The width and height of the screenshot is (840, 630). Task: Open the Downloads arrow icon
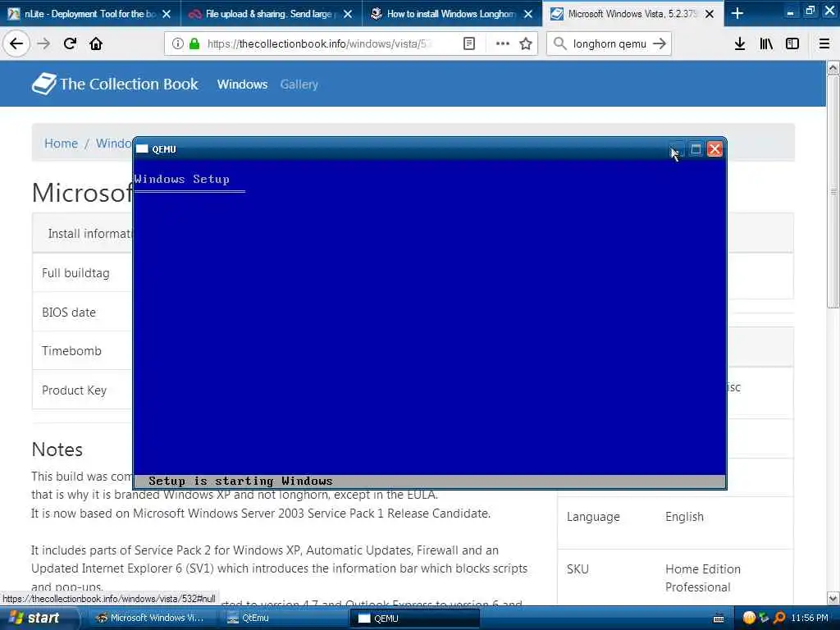pos(739,44)
